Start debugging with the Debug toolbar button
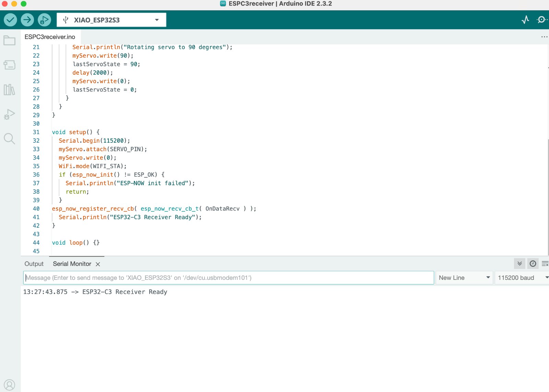Viewport: 549px width, 392px height. point(44,20)
